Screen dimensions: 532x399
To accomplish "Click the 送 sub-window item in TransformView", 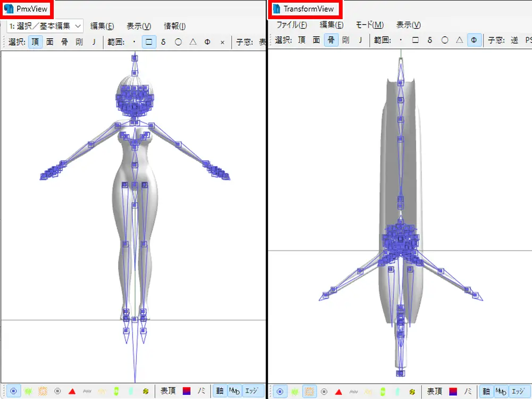I will (514, 40).
